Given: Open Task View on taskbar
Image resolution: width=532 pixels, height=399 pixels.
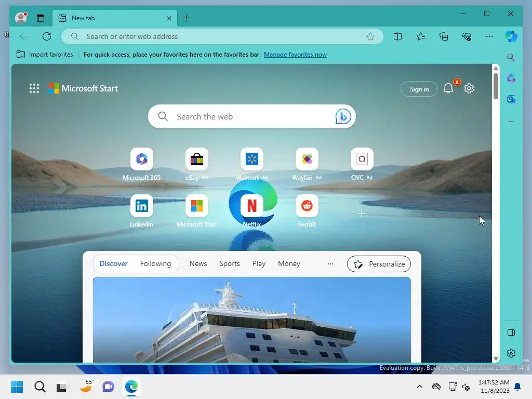Looking at the screenshot, I should (x=62, y=387).
